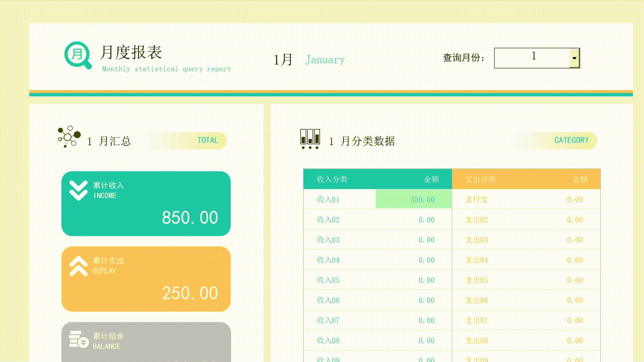
Task: Click the 收入08 row label
Action: point(328,341)
